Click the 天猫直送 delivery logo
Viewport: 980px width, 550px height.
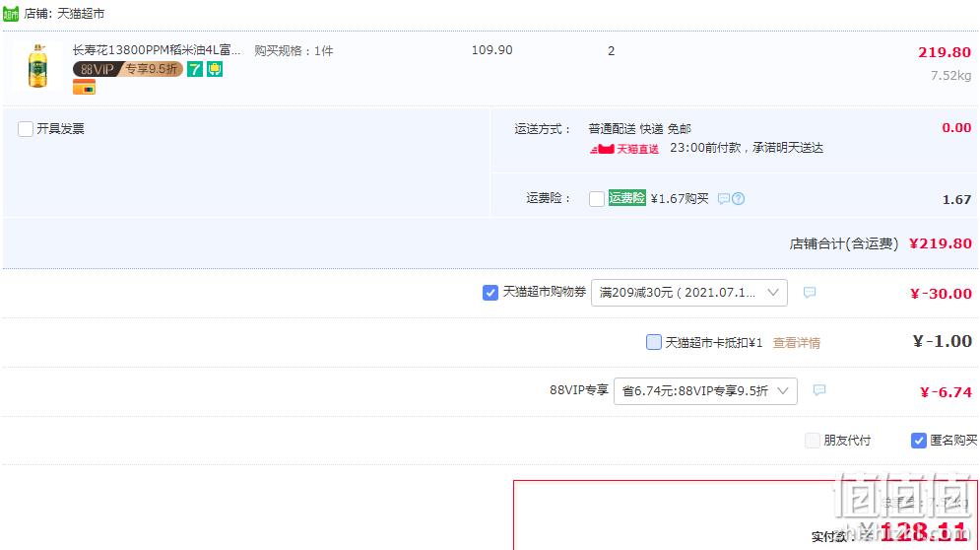pyautogui.click(x=623, y=149)
